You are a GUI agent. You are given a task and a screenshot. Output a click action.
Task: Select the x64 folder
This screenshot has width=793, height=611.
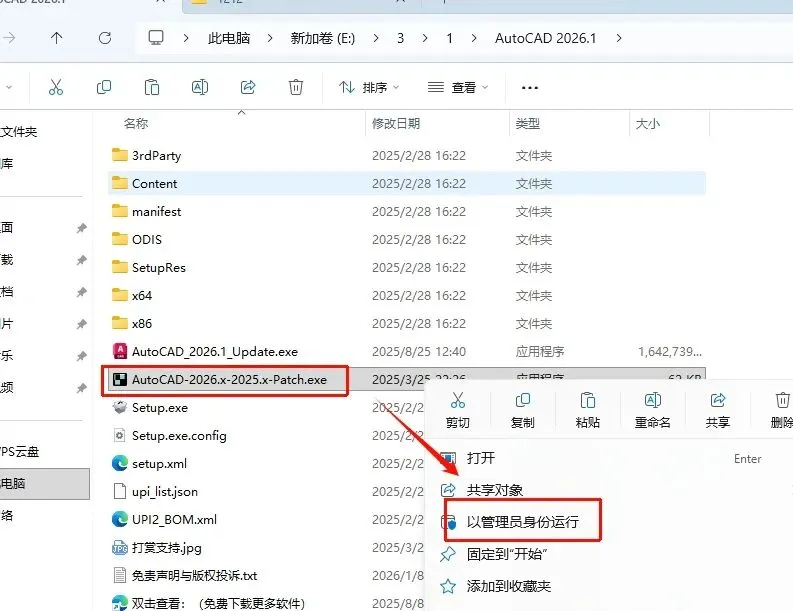pyautogui.click(x=407, y=295)
